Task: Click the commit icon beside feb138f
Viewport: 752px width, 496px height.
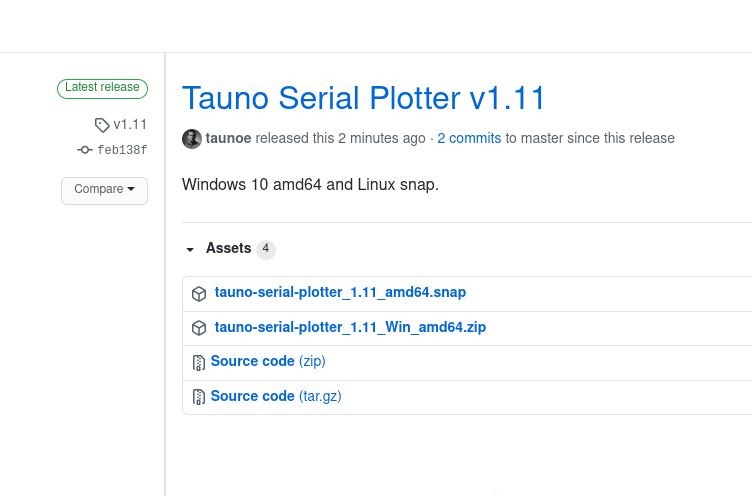Action: [85, 150]
